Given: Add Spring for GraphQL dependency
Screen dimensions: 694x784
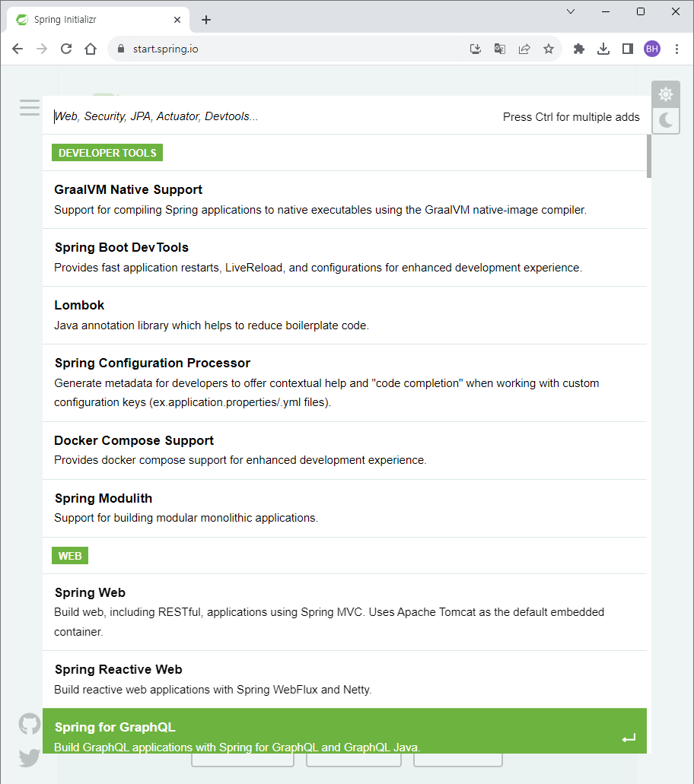Looking at the screenshot, I should click(x=345, y=731).
